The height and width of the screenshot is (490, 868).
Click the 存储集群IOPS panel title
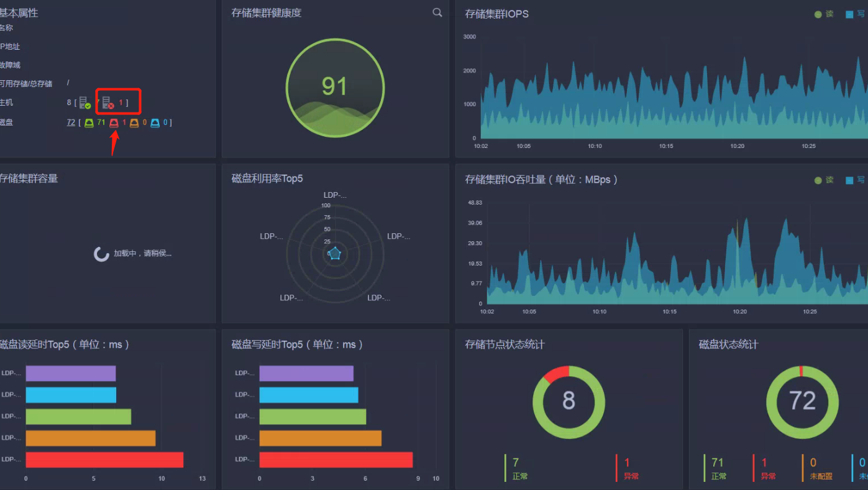pyautogui.click(x=497, y=14)
